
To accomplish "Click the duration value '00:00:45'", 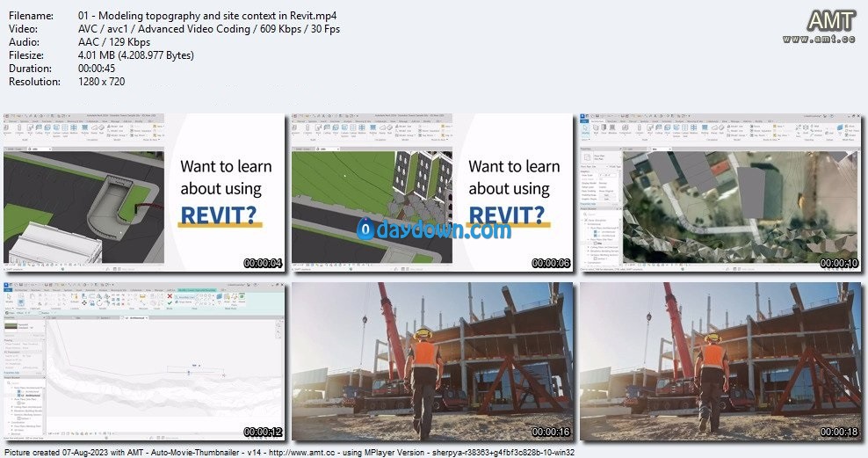I will click(97, 69).
